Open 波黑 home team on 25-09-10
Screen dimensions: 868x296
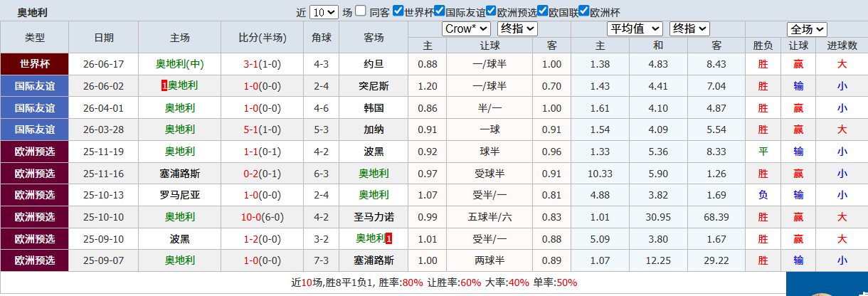click(180, 239)
